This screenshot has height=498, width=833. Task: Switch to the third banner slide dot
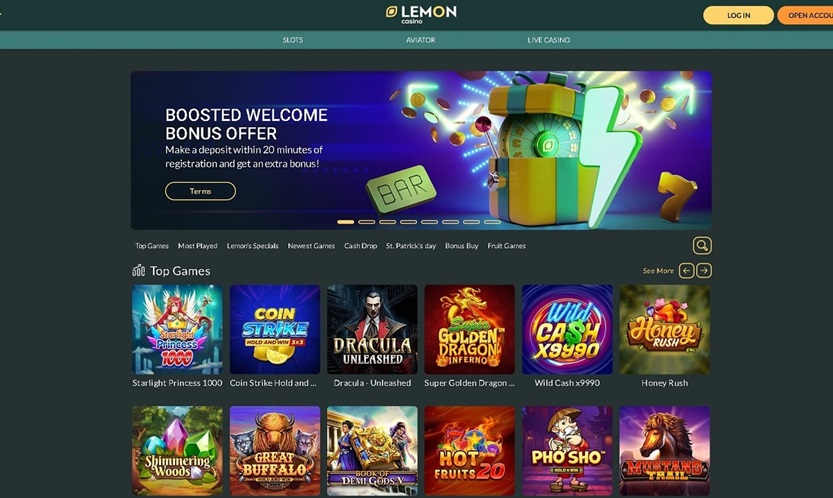tap(387, 222)
